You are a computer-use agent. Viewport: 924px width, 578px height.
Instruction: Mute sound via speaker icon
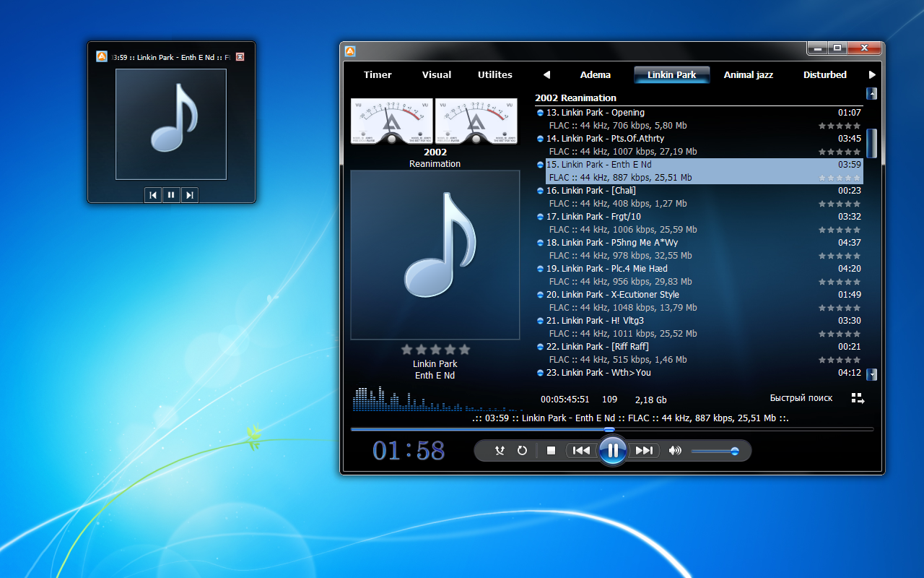[x=675, y=451]
